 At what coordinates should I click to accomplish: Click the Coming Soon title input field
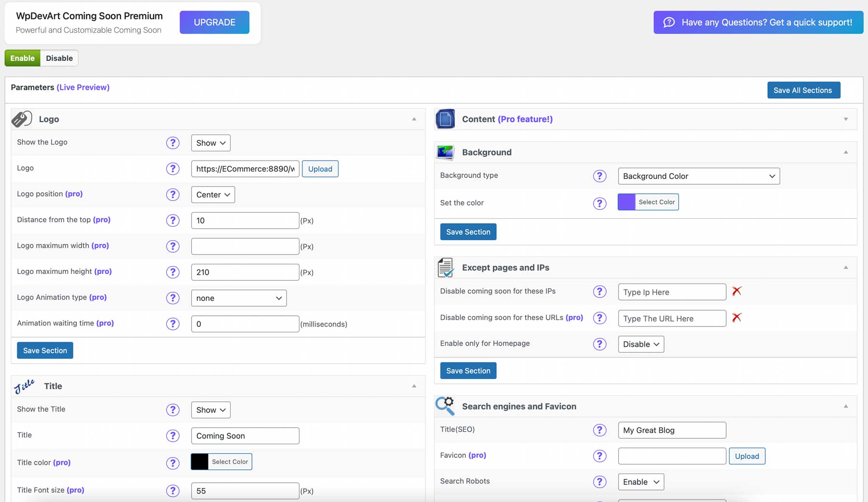245,435
